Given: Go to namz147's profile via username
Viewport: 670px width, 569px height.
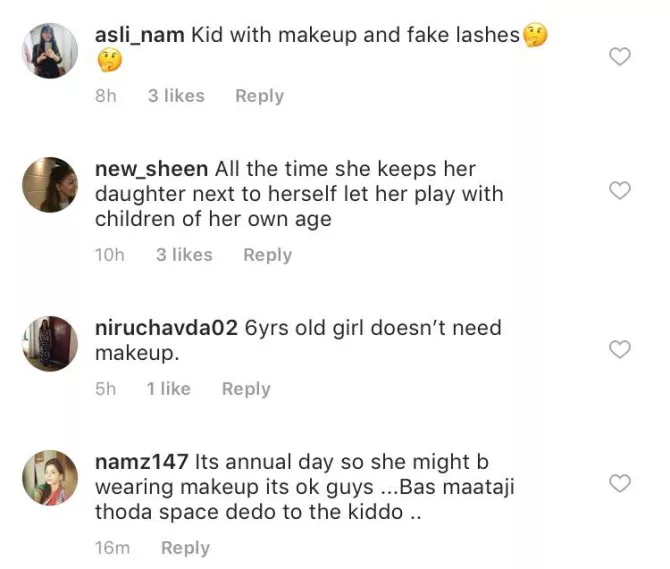Looking at the screenshot, I should [142, 462].
